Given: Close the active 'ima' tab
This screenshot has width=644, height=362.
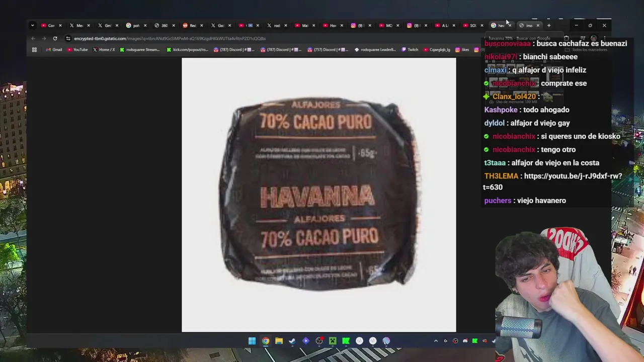Looking at the screenshot, I should 538,25.
